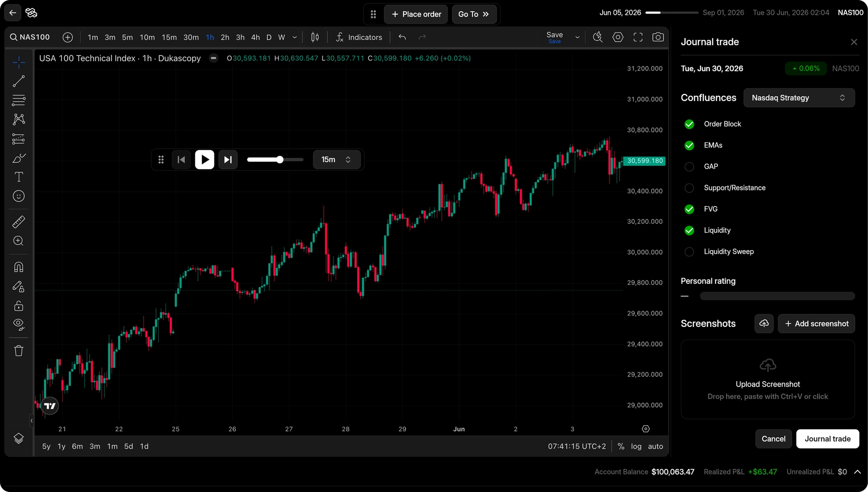868x492 pixels.
Task: Open the candlestick chart type selector
Action: [315, 37]
